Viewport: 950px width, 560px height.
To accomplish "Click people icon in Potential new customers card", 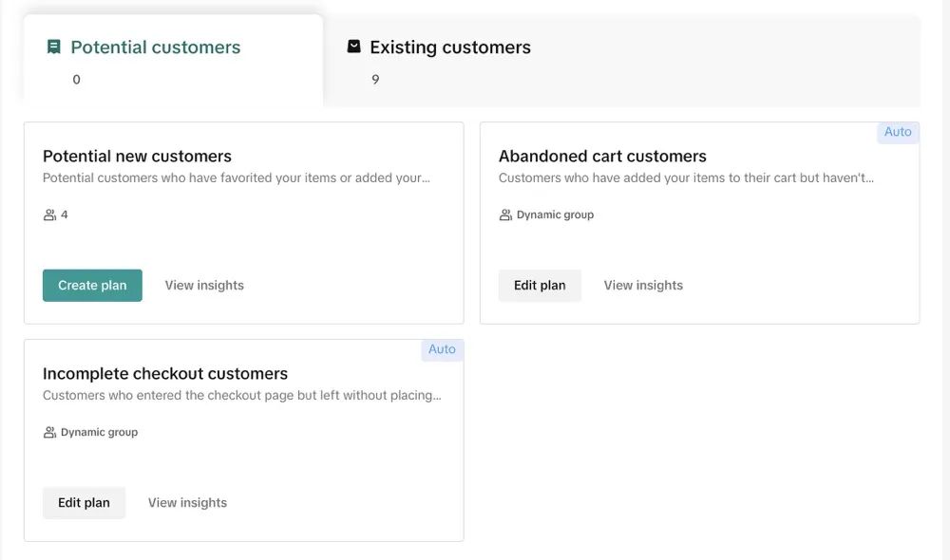I will click(x=49, y=215).
